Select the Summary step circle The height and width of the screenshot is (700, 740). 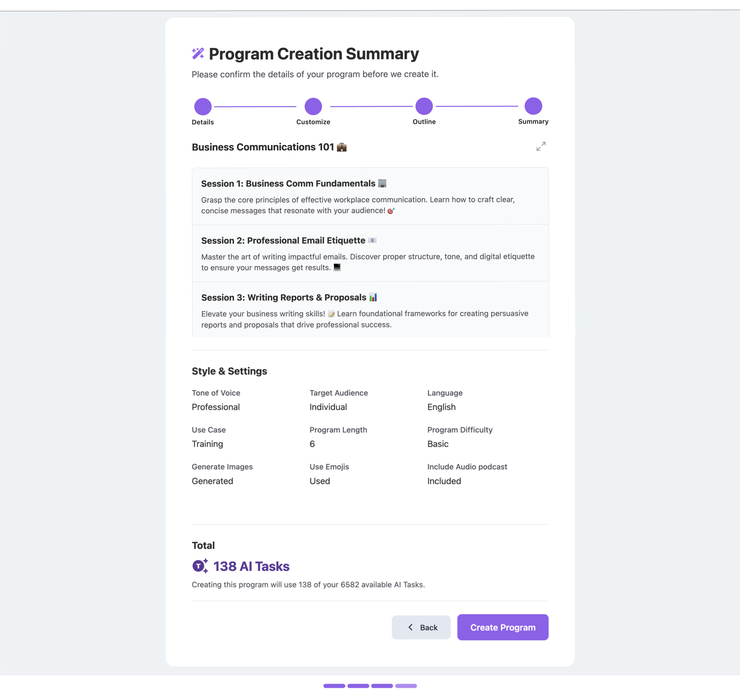pos(533,106)
